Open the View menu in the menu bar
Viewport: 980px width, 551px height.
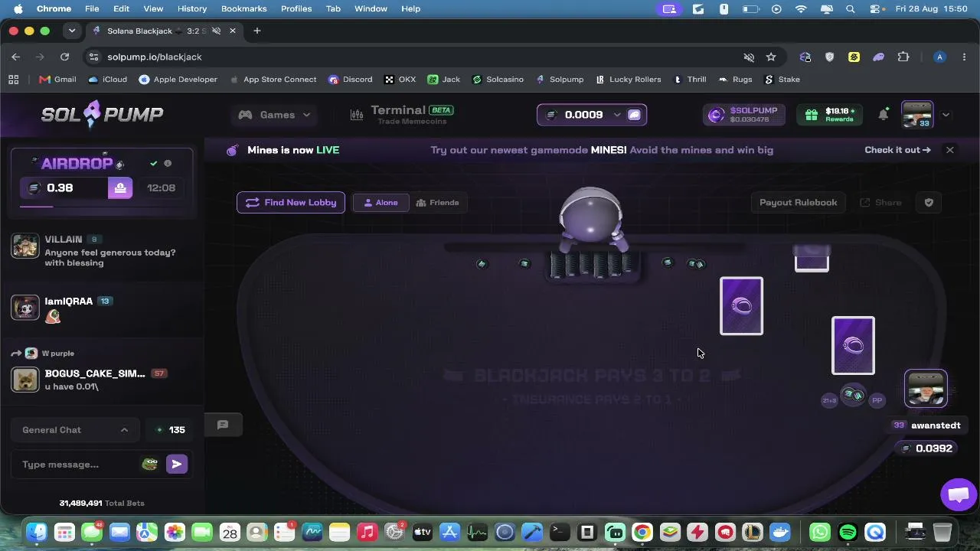pyautogui.click(x=153, y=8)
